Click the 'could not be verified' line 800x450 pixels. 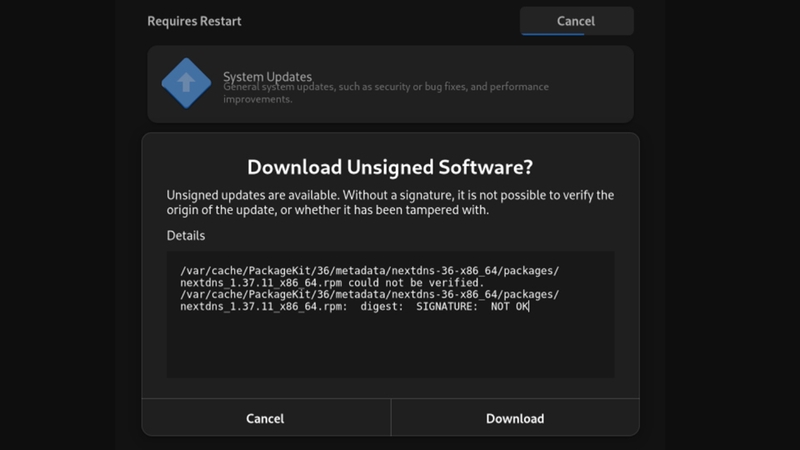(x=332, y=283)
